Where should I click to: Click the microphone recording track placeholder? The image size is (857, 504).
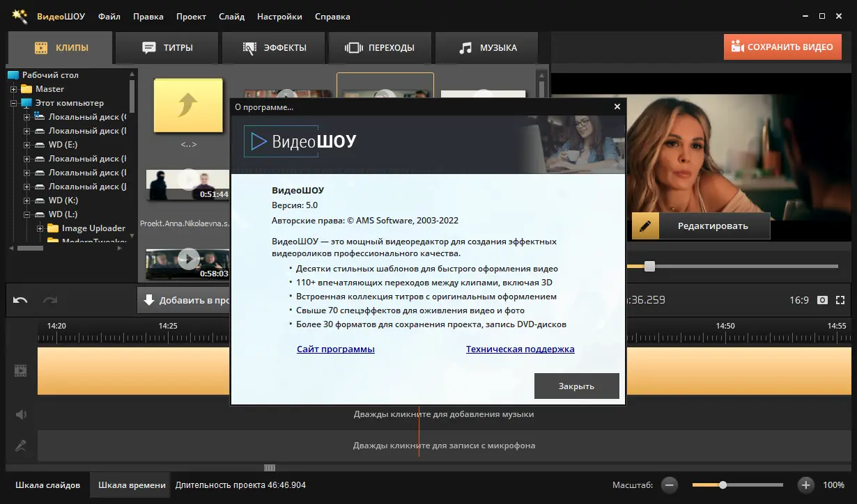[x=444, y=446]
